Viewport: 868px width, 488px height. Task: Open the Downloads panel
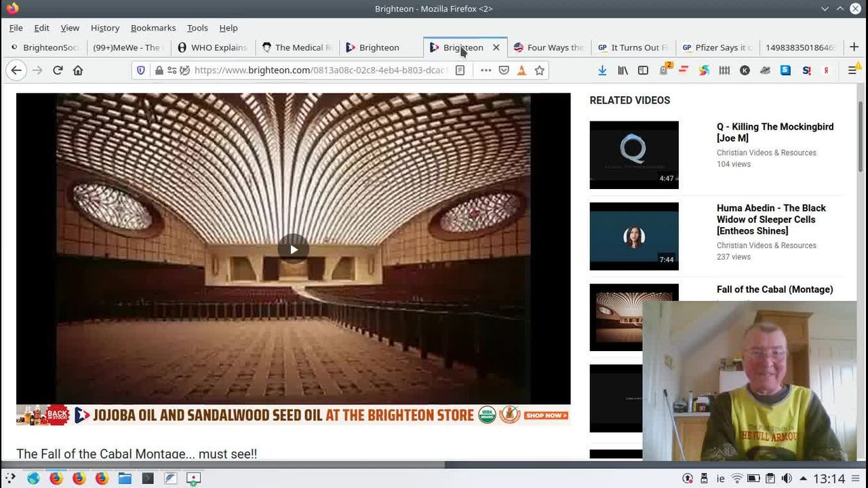[601, 70]
